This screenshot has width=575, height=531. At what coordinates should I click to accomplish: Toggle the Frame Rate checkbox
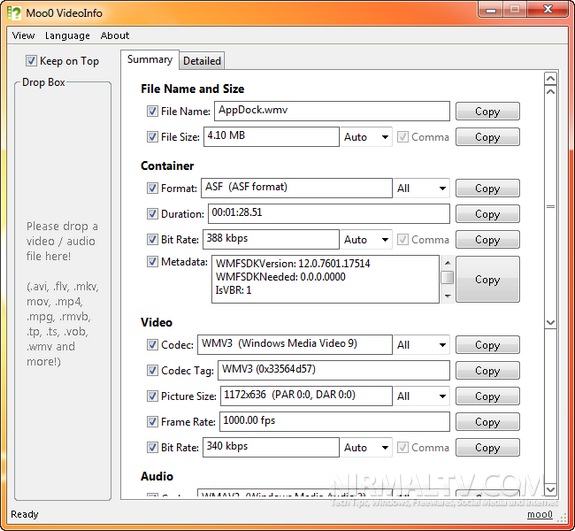[152, 422]
